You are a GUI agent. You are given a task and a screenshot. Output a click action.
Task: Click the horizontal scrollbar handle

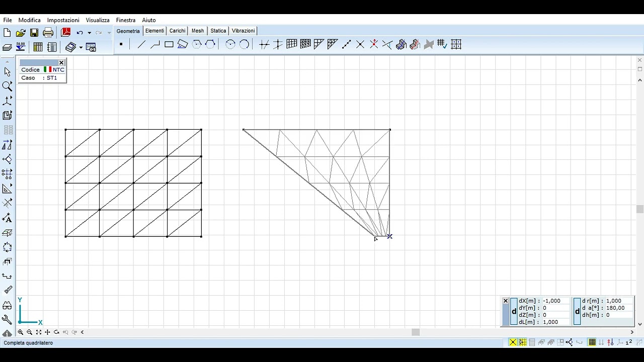416,332
